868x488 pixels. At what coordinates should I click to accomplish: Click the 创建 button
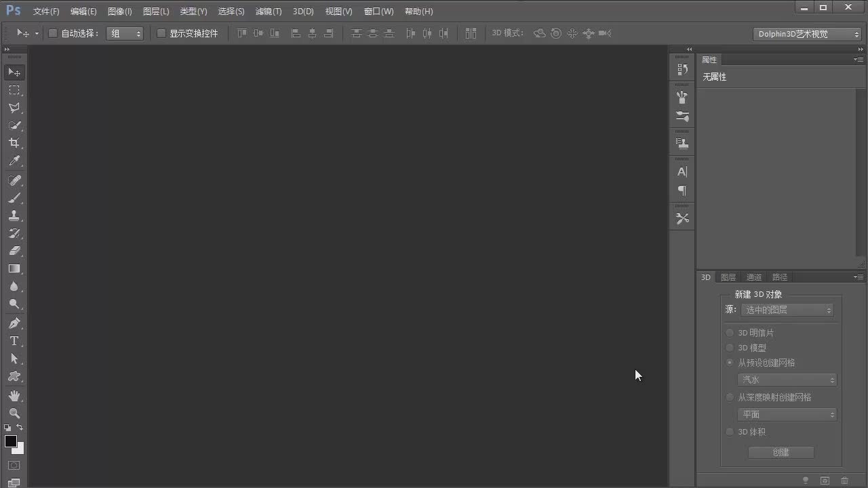tap(781, 452)
